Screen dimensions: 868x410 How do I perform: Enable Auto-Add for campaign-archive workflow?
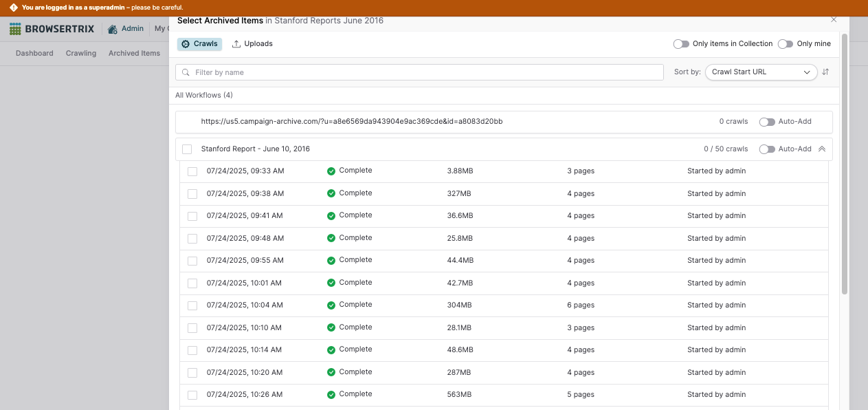click(767, 122)
